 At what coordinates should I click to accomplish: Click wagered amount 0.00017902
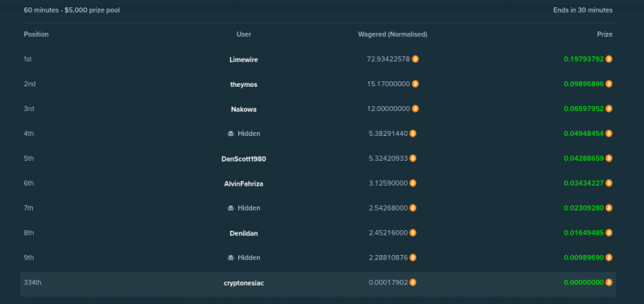388,282
